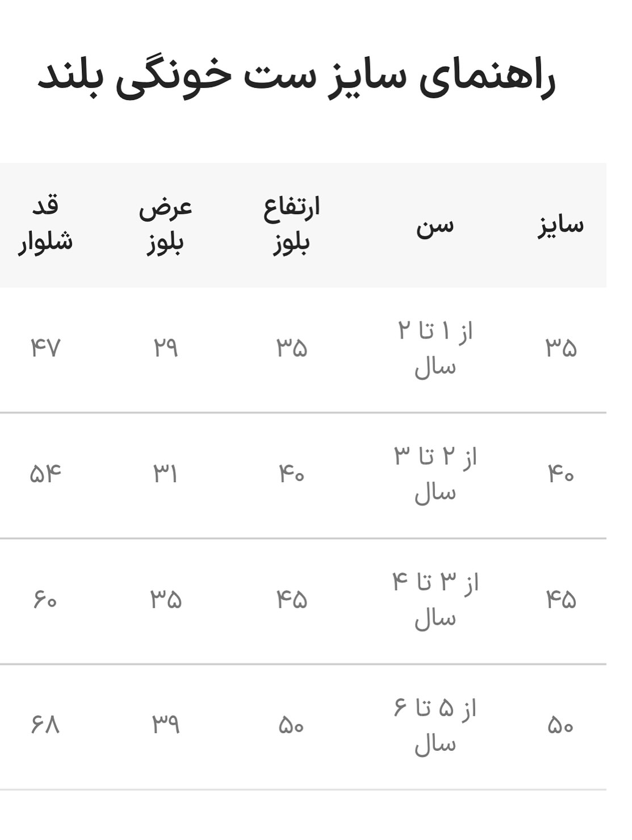
Task: Click pants length value ۴۷
Action: click(45, 348)
